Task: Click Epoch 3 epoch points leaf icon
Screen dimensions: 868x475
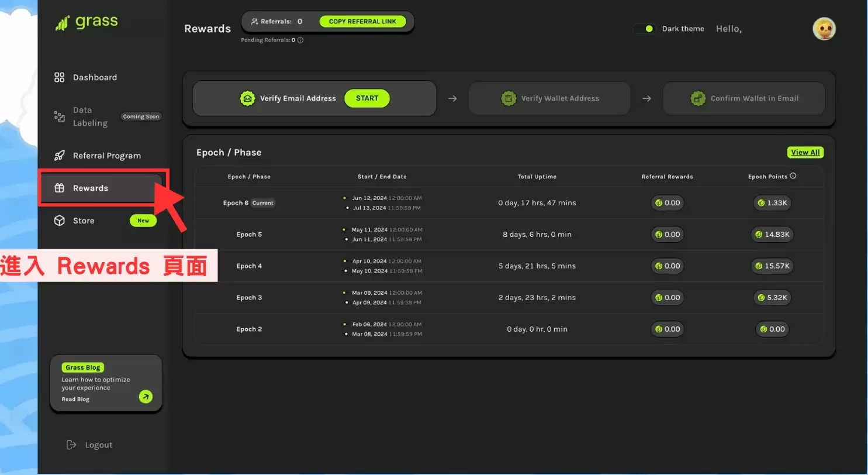Action: pyautogui.click(x=761, y=298)
